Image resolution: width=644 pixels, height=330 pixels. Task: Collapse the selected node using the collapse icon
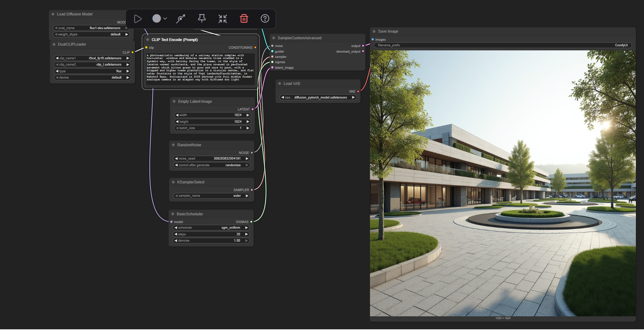pyautogui.click(x=223, y=19)
